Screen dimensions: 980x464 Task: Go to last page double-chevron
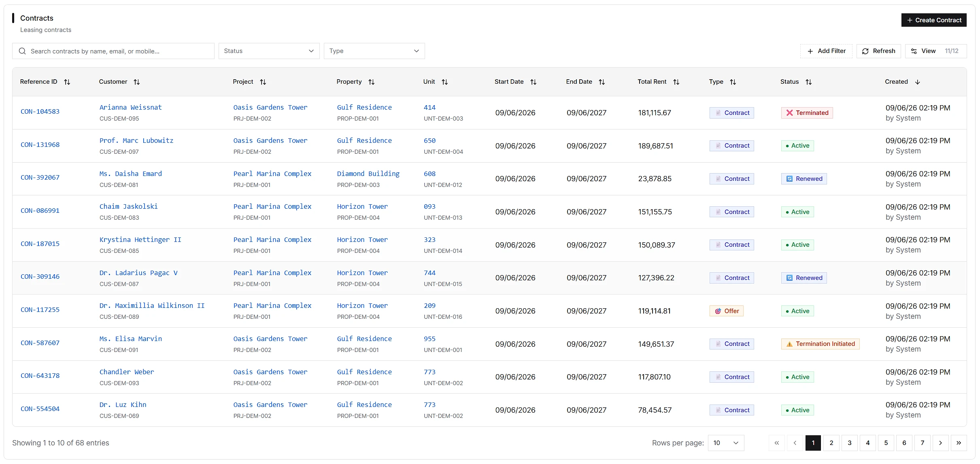point(959,443)
